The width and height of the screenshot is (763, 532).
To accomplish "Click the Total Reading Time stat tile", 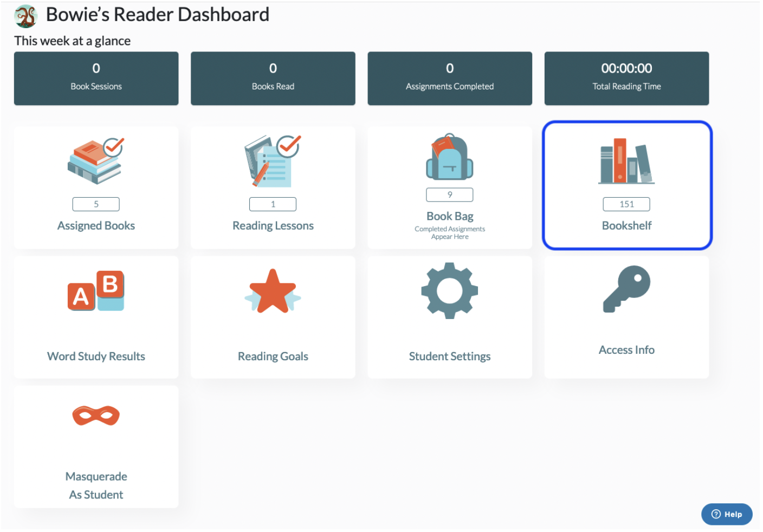I will point(626,79).
